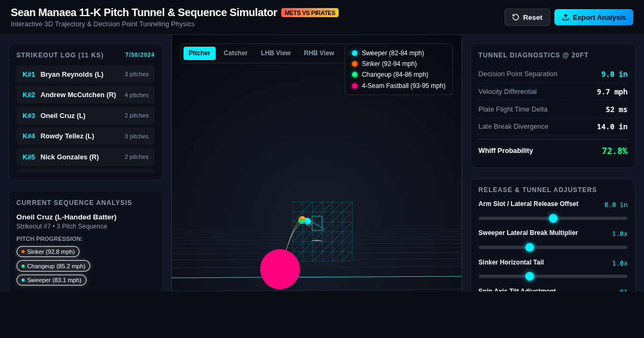Image resolution: width=644 pixels, height=338 pixels.
Task: Click the Whiff Probability 72.8% value
Action: [614, 151]
